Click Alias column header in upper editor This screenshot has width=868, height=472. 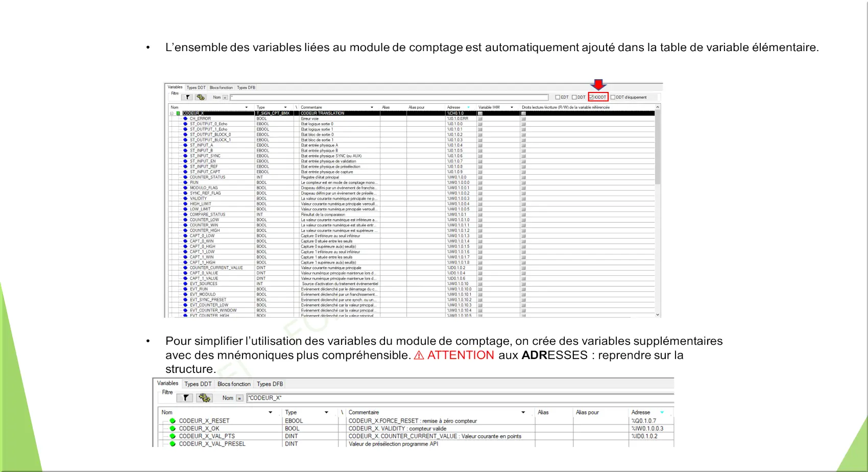coord(385,107)
